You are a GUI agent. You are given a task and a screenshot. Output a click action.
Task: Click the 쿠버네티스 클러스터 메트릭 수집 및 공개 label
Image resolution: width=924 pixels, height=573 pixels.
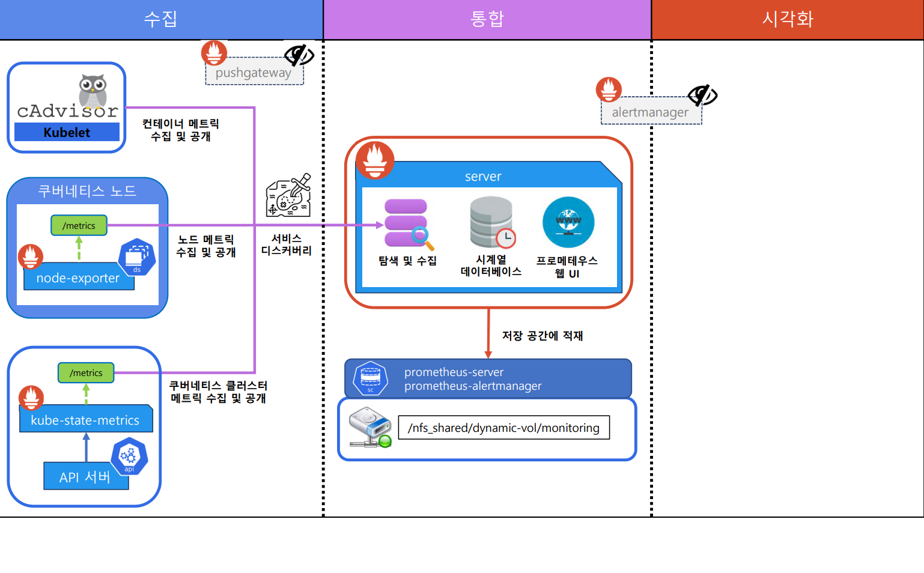(x=218, y=392)
